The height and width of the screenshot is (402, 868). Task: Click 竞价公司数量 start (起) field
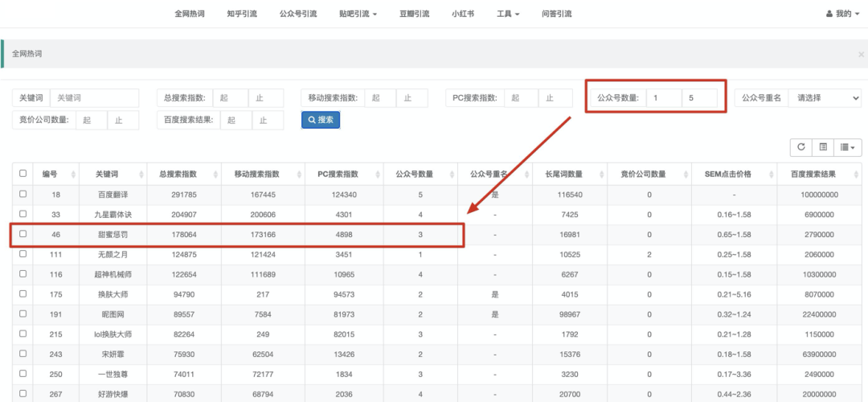tap(92, 120)
